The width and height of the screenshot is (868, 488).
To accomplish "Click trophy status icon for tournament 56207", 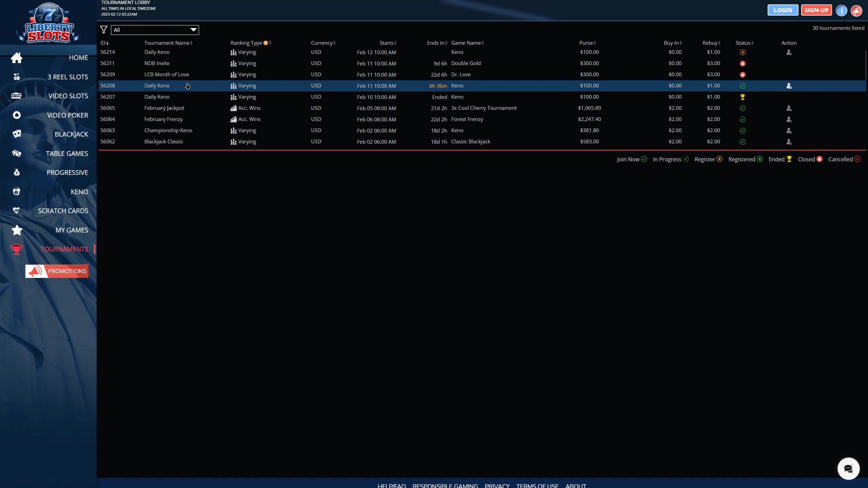I will point(742,97).
